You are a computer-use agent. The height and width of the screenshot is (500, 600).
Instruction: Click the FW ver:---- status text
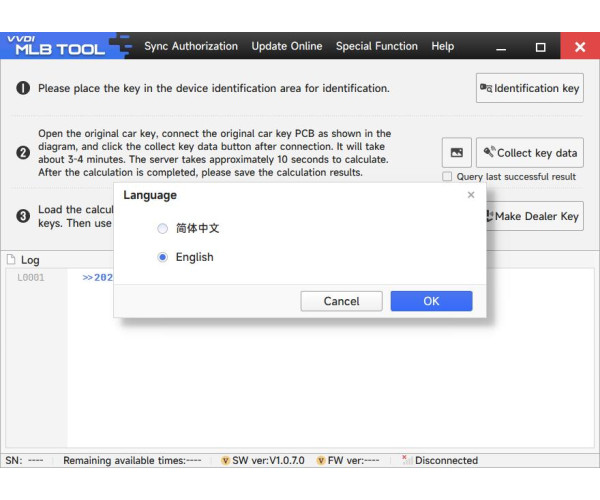click(354, 461)
